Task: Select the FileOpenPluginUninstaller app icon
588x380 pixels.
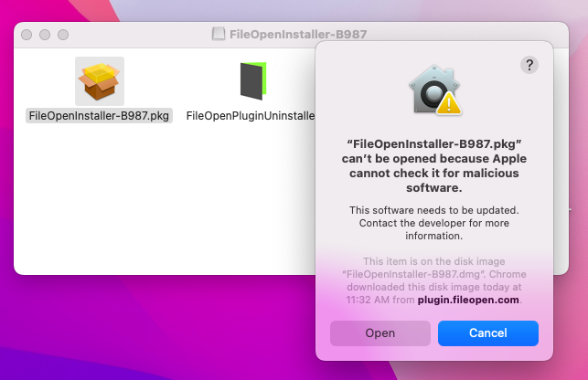Action: [x=253, y=81]
